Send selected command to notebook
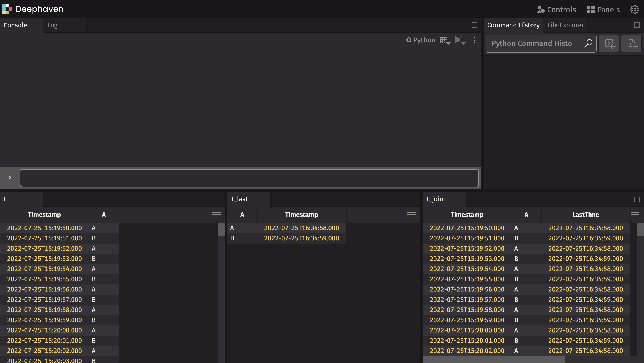 coord(631,43)
